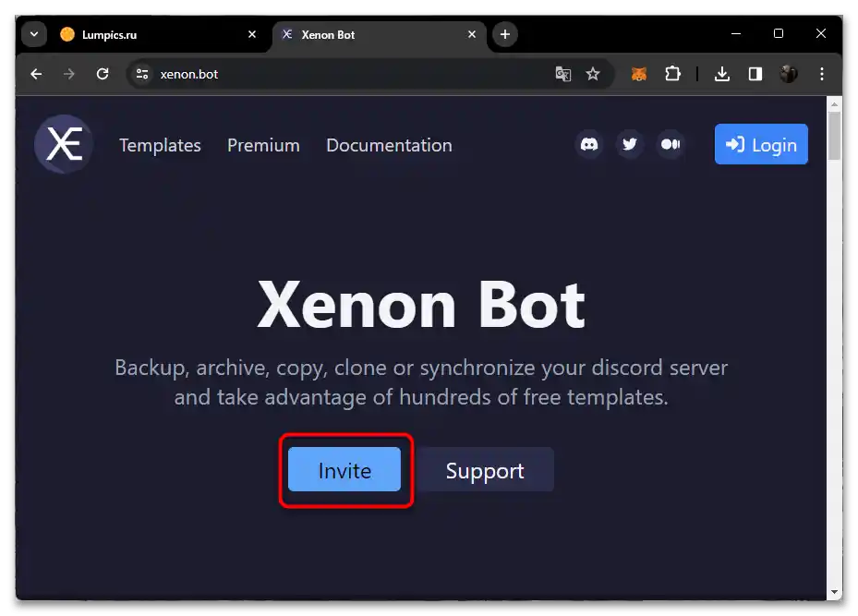View site information icon in address bar

pyautogui.click(x=142, y=74)
